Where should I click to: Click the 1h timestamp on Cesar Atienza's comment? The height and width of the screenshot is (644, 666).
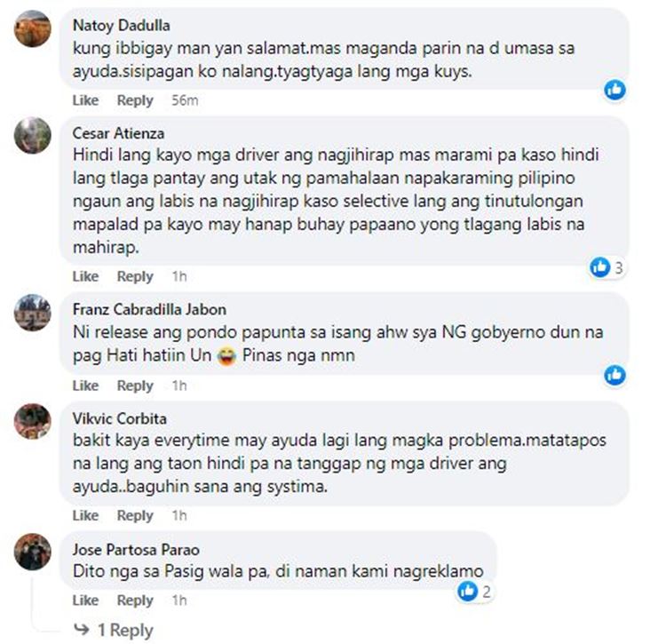(179, 276)
